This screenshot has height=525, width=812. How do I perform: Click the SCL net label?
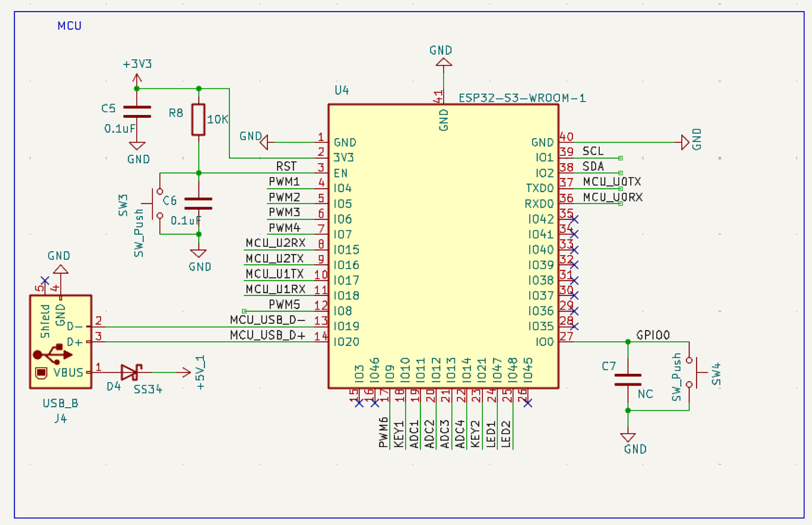coord(591,151)
